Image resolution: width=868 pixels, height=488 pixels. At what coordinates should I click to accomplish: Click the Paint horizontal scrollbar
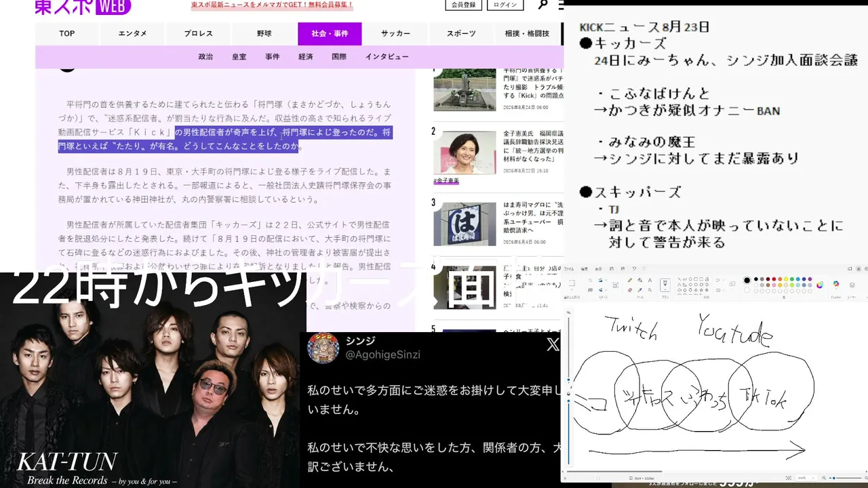pos(614,471)
